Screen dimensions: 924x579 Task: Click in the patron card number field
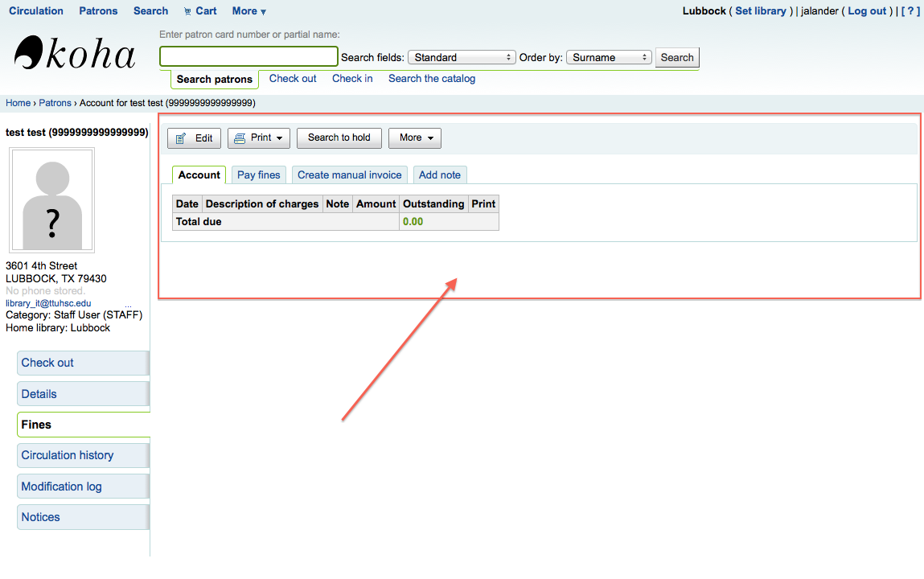pyautogui.click(x=248, y=57)
